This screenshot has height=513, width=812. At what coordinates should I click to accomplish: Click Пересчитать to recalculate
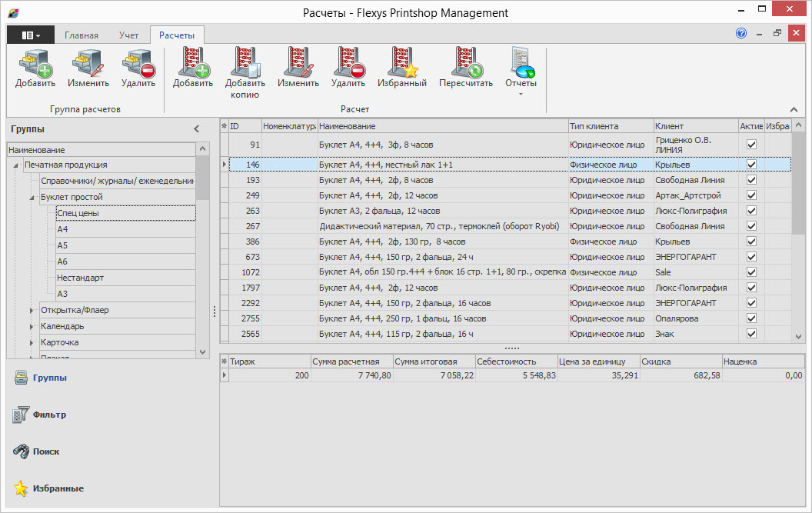466,68
